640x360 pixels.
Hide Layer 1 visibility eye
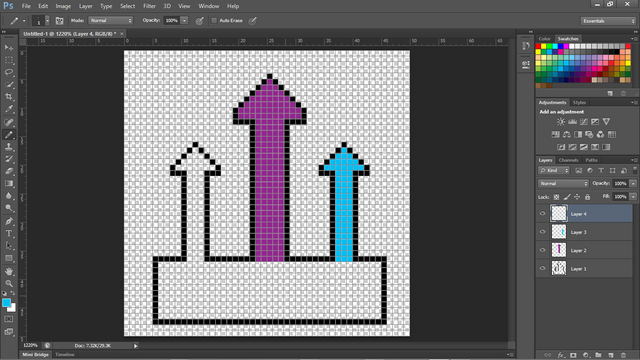542,269
